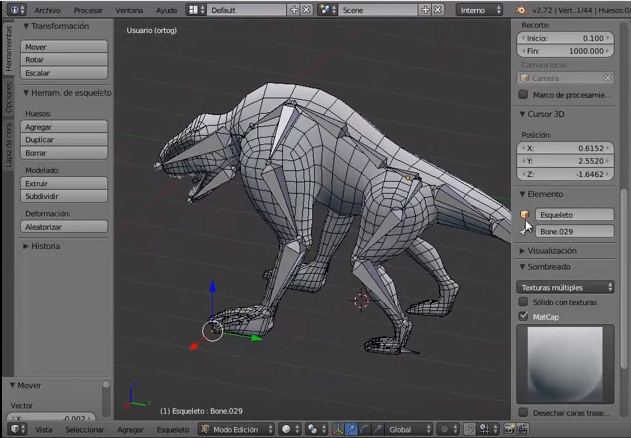Add a new screen layout with plus icon
Image resolution: width=631 pixels, height=438 pixels.
click(293, 9)
